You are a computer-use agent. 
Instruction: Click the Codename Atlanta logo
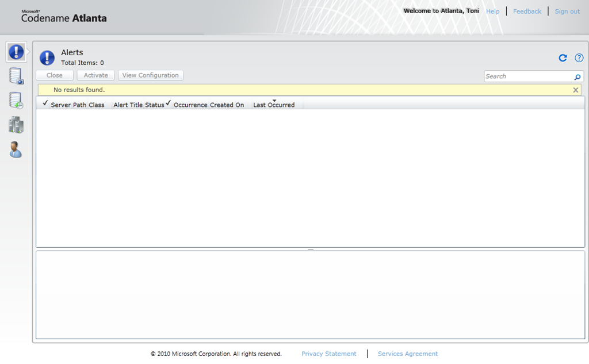(64, 16)
